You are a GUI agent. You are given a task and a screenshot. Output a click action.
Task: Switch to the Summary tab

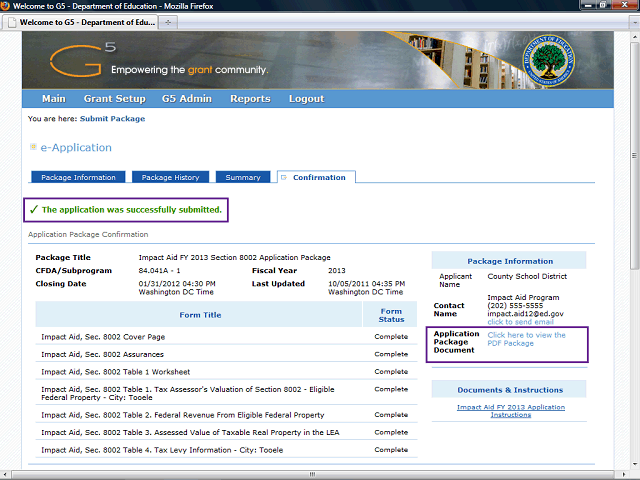click(243, 177)
